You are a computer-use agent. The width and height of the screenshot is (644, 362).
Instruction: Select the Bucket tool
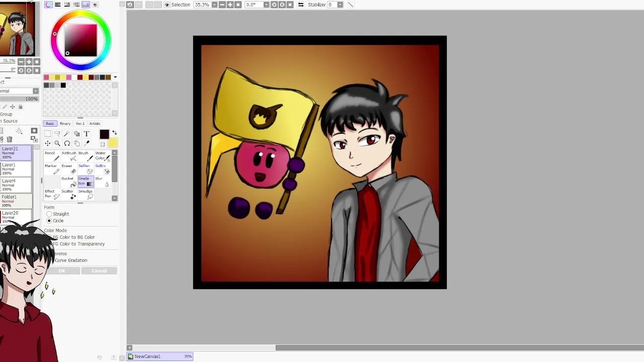click(69, 182)
